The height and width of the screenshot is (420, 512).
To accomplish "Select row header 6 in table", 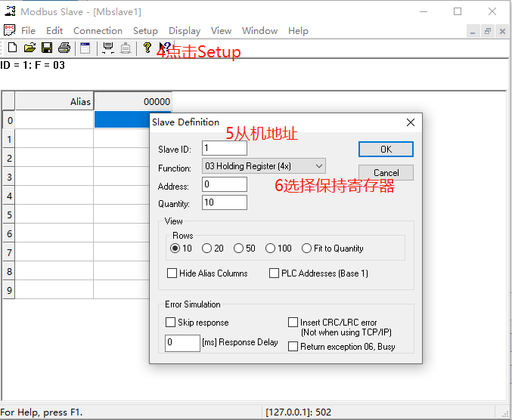I will 9,234.
